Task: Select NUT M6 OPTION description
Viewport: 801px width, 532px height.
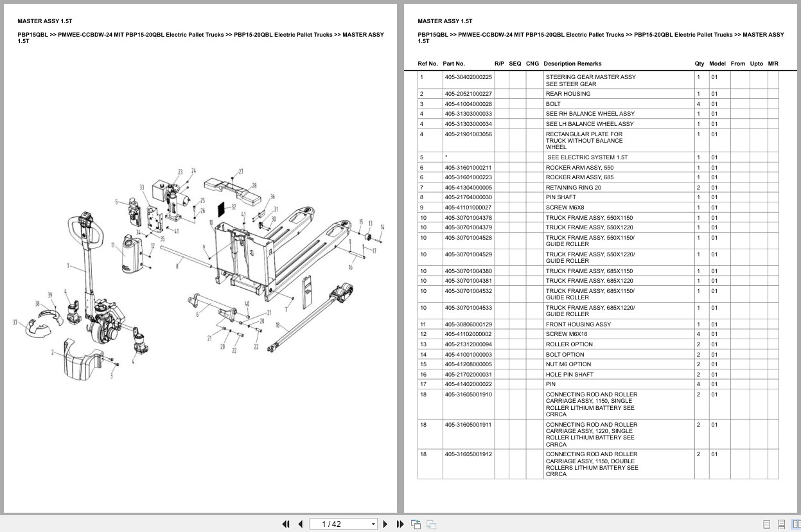Action: [568, 364]
